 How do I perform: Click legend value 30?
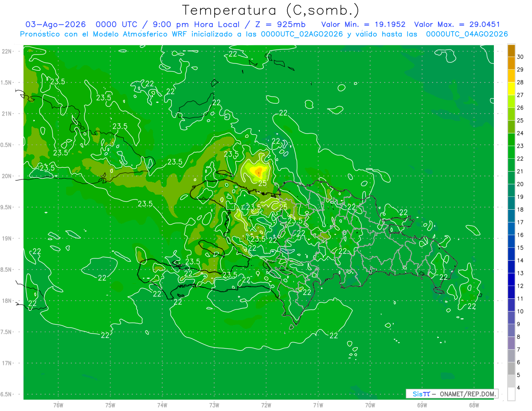click(x=520, y=56)
